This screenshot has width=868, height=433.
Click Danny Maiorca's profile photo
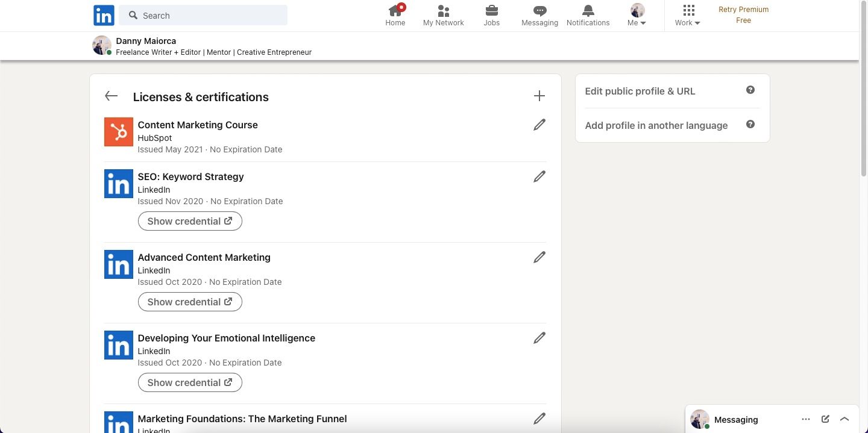(102, 45)
